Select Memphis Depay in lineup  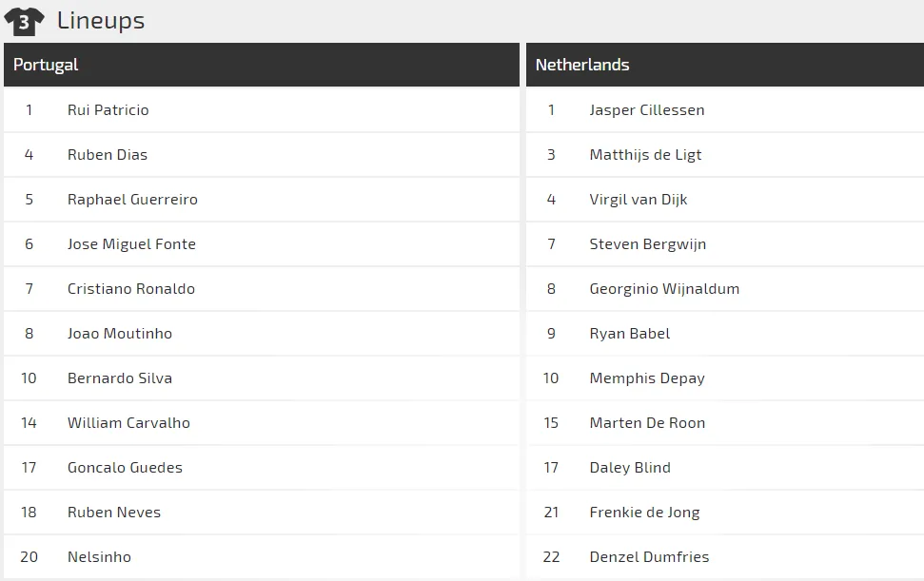[x=647, y=378]
